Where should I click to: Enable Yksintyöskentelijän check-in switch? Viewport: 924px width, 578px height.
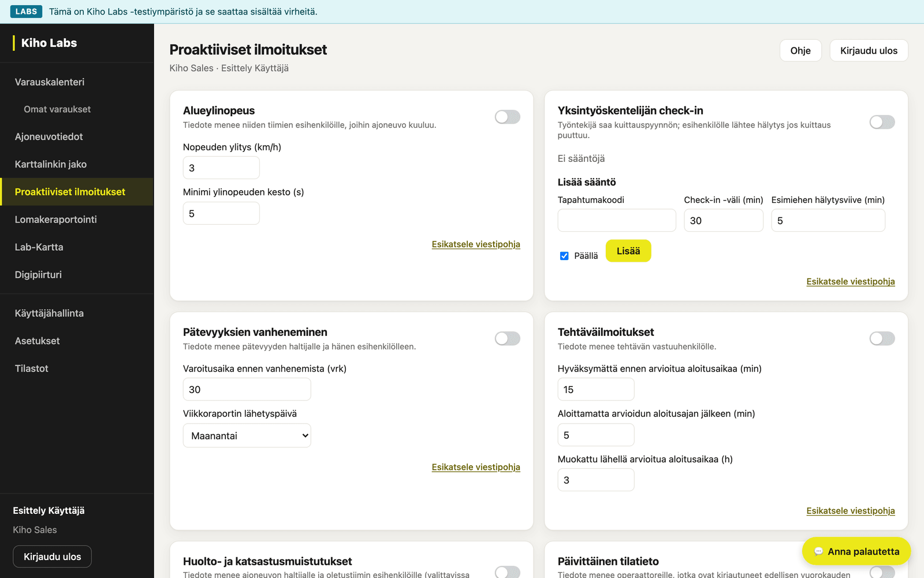point(882,122)
